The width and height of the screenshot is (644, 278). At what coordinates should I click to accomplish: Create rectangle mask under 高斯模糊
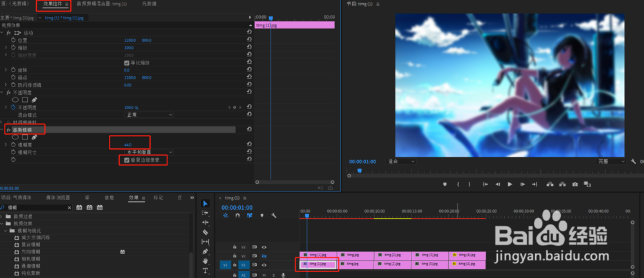tap(25, 137)
